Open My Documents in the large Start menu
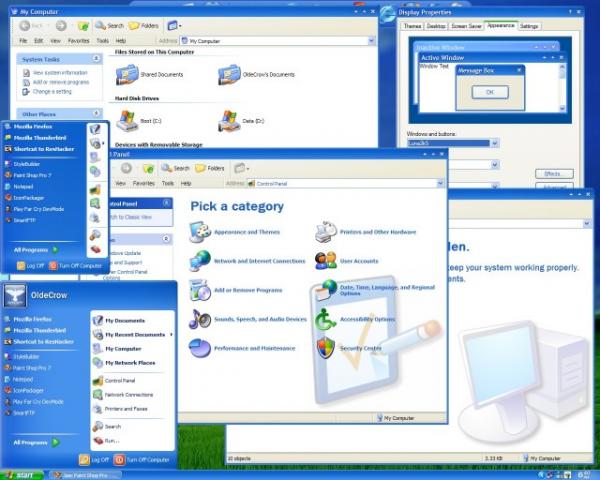This screenshot has height=480, width=600. tap(125, 320)
